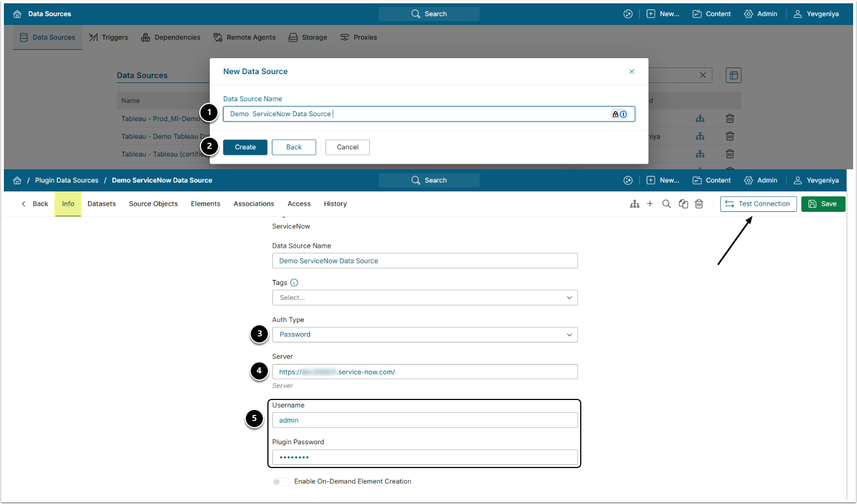Open the AI assistant icon in the Data Sources page header
The width and height of the screenshot is (857, 504).
point(628,14)
